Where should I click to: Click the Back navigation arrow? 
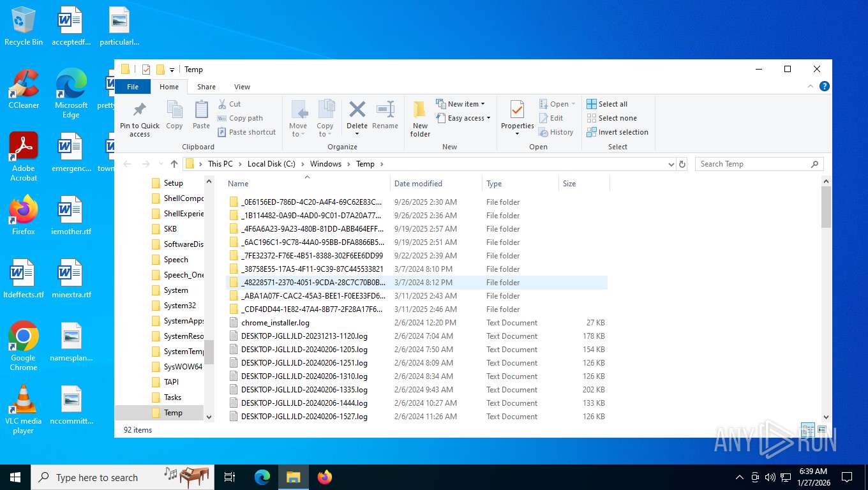127,164
